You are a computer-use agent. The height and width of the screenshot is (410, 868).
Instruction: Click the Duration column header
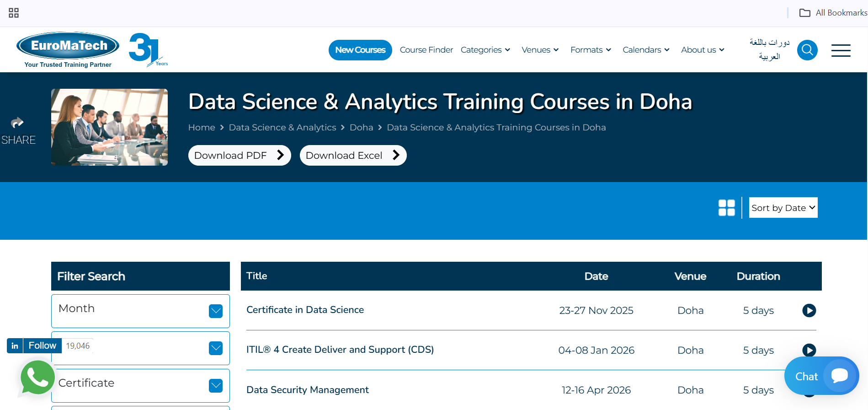pyautogui.click(x=758, y=276)
